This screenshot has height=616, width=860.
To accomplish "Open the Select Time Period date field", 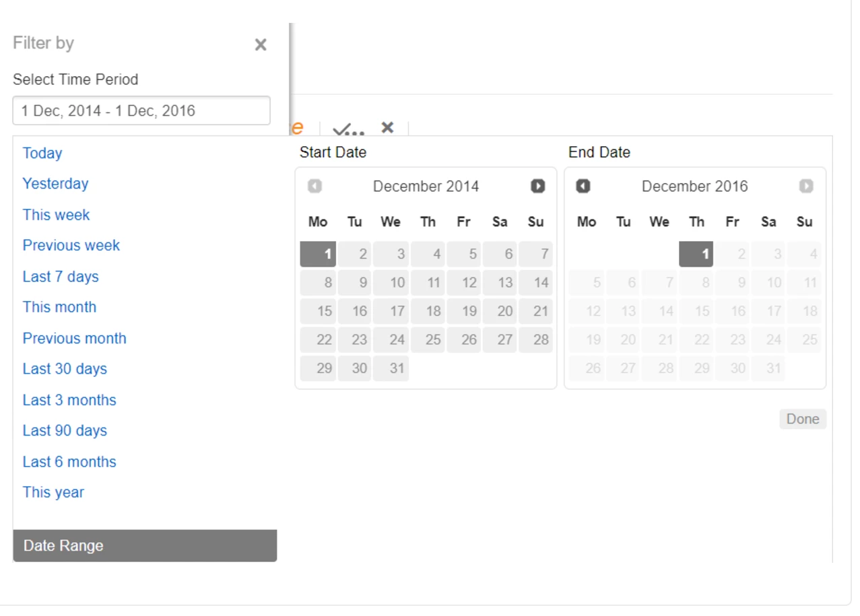I will 141,110.
